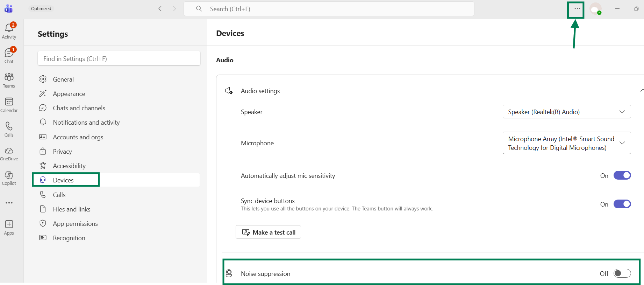Collapse the Audio settings section
The height and width of the screenshot is (285, 644).
point(642,91)
